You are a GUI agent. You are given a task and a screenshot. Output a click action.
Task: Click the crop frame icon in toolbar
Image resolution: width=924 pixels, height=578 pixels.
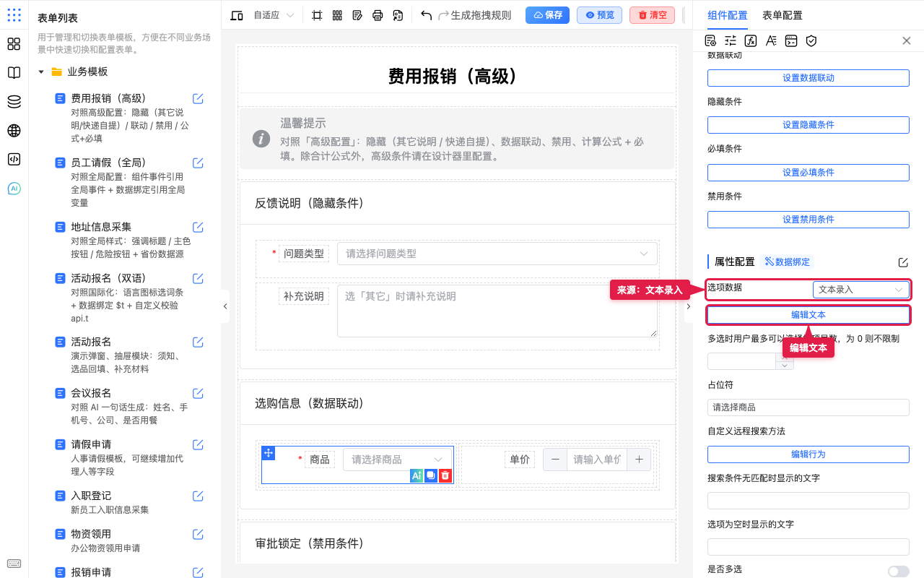[x=317, y=15]
